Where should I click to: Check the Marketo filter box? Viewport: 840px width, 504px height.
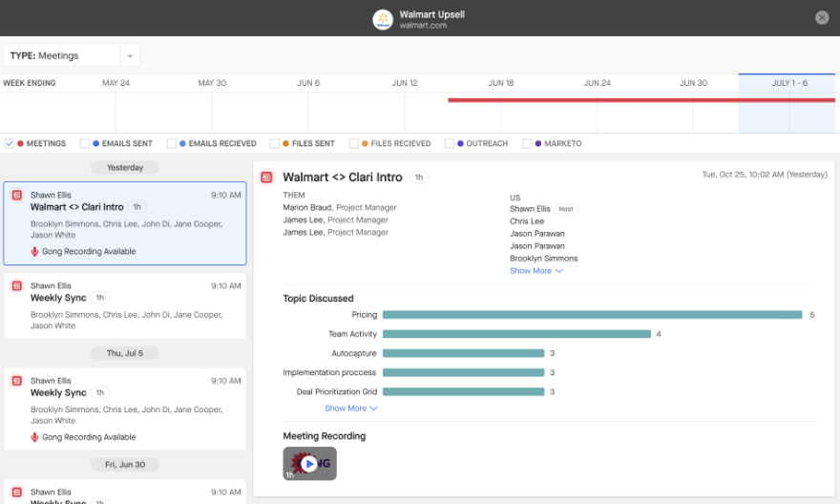click(527, 143)
